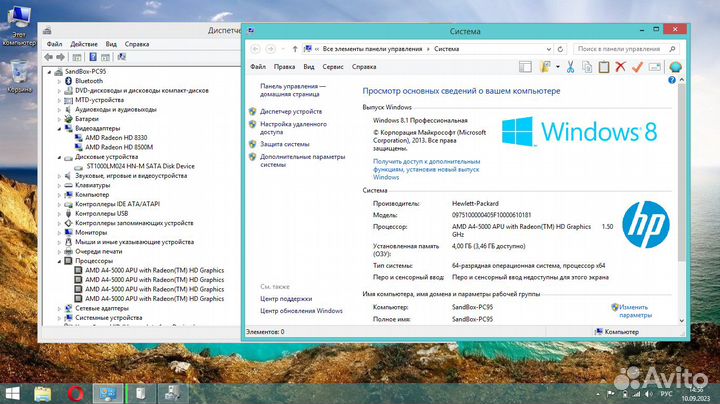Open Настройка удаленного доступа link
This screenshot has width=720, height=404.
(x=293, y=128)
